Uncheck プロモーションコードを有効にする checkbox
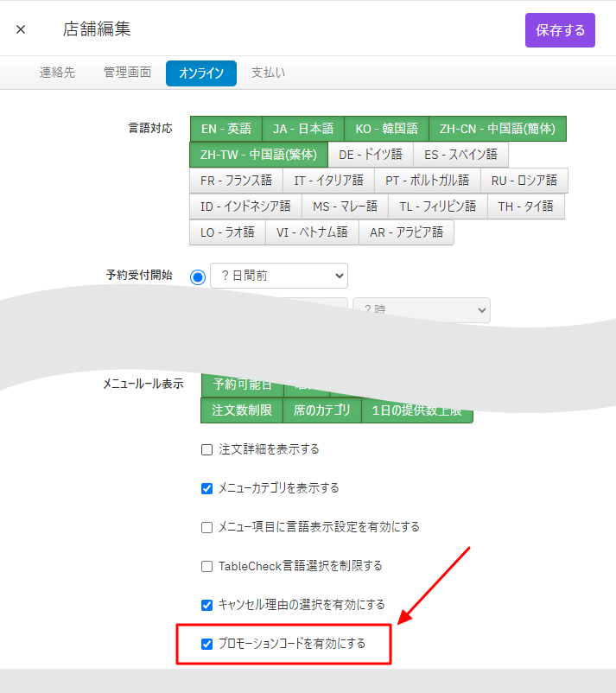 point(206,644)
